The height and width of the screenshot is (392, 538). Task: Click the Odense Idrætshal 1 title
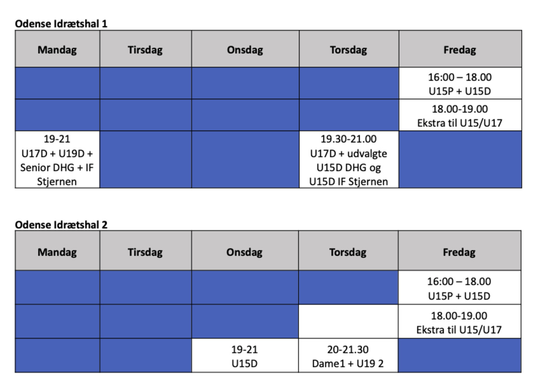(x=61, y=24)
